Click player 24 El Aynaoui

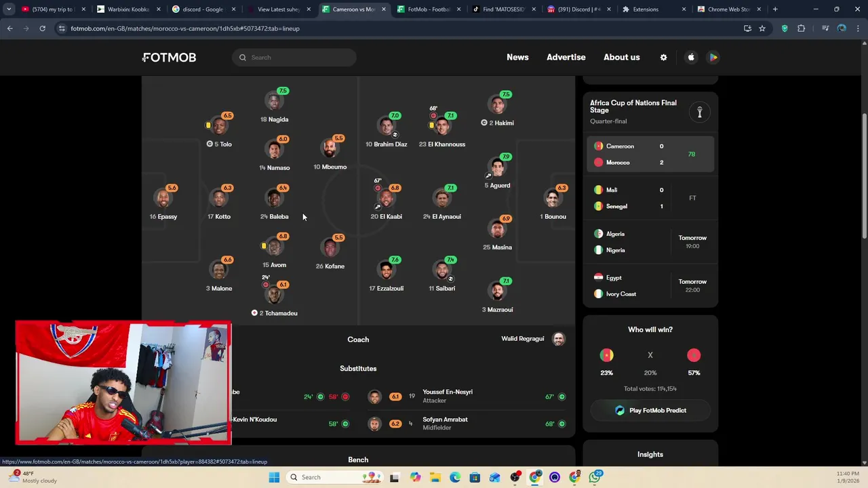[442, 203]
